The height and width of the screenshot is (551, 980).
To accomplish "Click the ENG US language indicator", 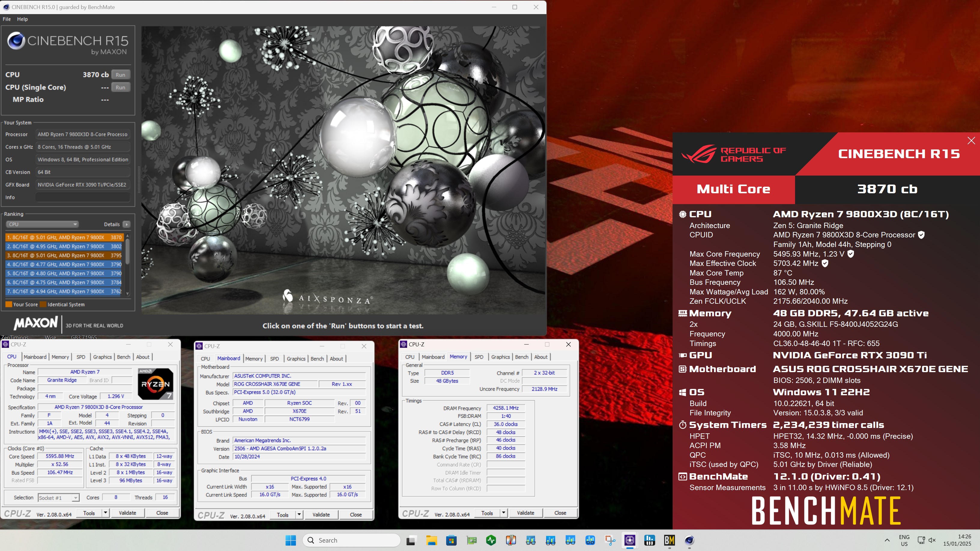I will (x=904, y=540).
